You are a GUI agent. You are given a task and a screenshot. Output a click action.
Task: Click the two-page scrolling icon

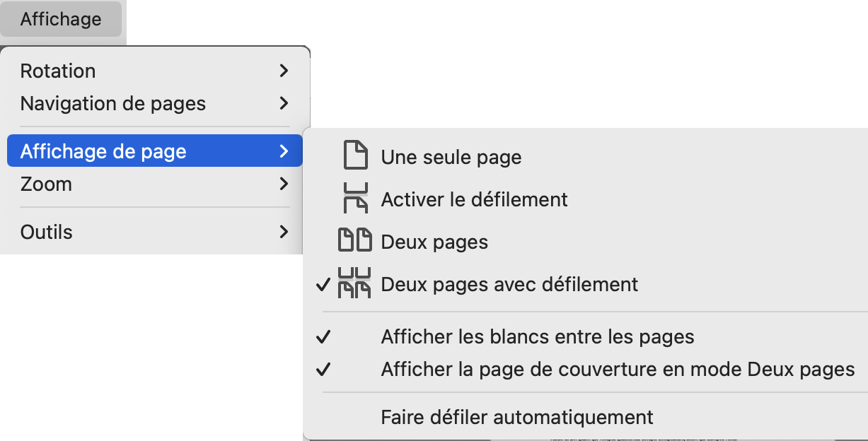[355, 284]
